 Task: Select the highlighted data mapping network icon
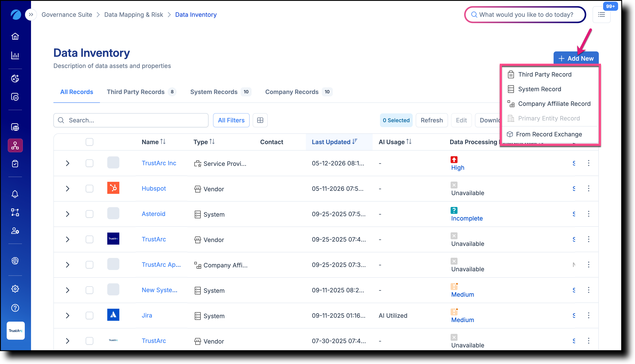click(15, 145)
